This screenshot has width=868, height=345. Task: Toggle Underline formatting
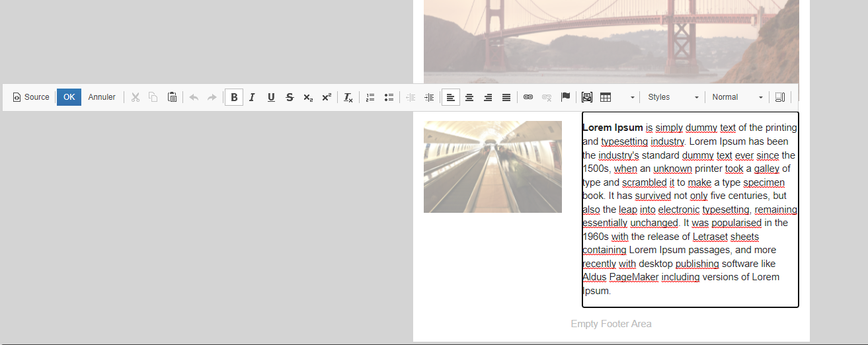pyautogui.click(x=271, y=97)
